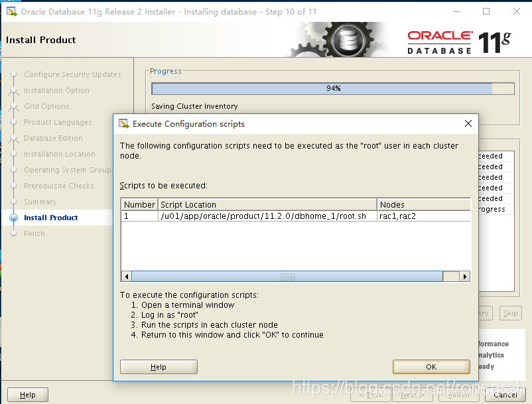Click the blue progress marker beside Install Product
This screenshot has width=532, height=404.
pyautogui.click(x=14, y=218)
